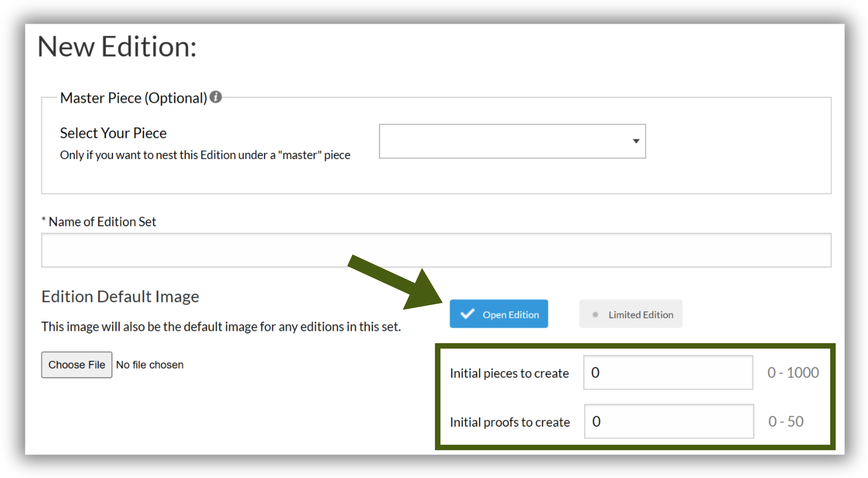Click the dot beside Limited Edition
Image resolution: width=868 pixels, height=478 pixels.
[595, 314]
